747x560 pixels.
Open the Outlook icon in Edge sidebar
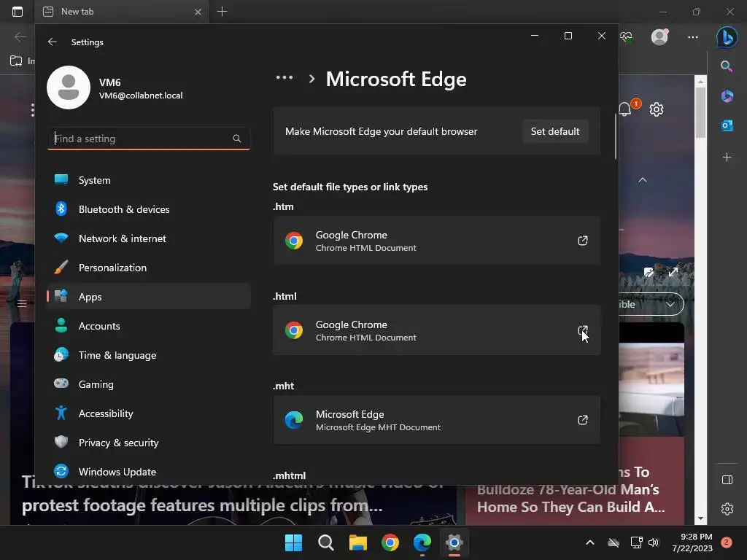click(727, 125)
